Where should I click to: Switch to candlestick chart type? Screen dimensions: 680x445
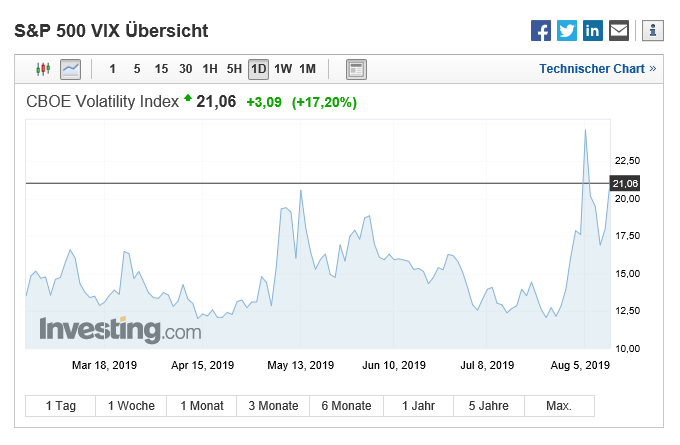click(42, 69)
